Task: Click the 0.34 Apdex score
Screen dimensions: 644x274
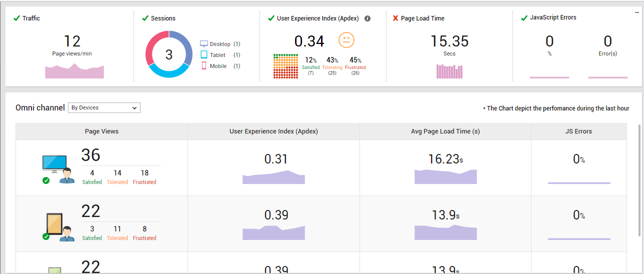Action: (x=309, y=41)
